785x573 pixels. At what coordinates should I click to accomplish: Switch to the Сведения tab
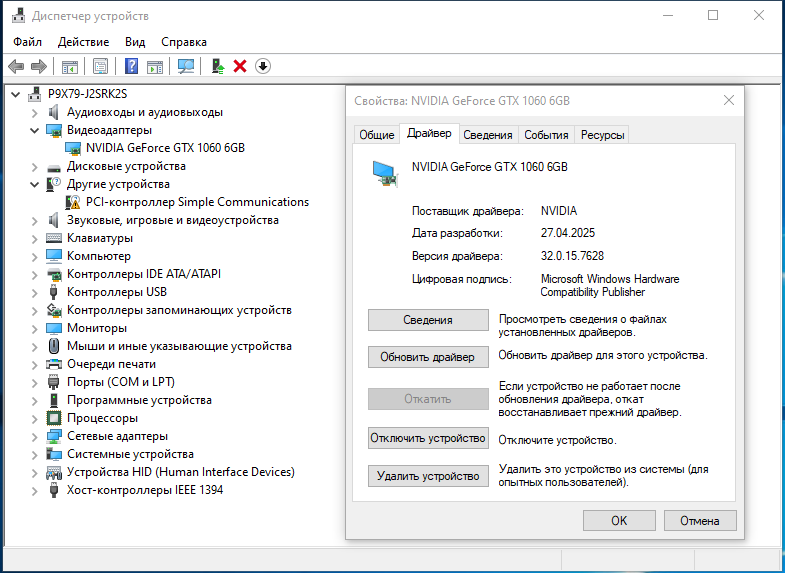pyautogui.click(x=488, y=135)
